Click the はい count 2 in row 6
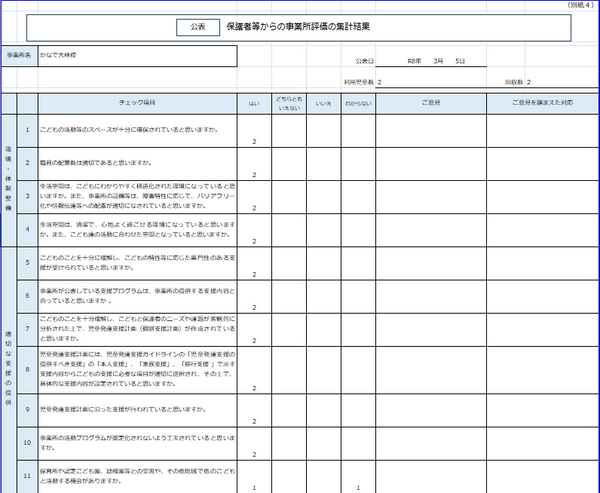This screenshot has width=600, height=493. coord(254,308)
